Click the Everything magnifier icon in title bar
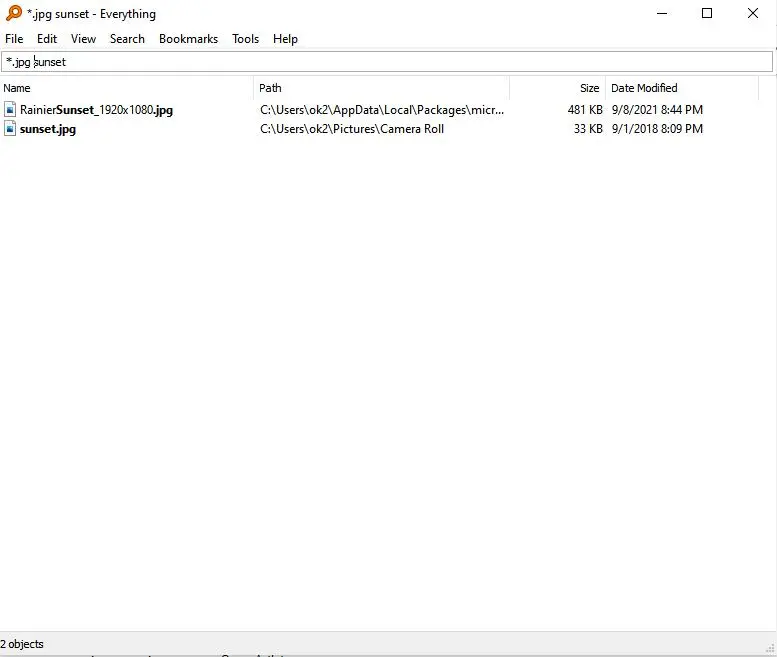The width and height of the screenshot is (777, 657). pos(14,13)
